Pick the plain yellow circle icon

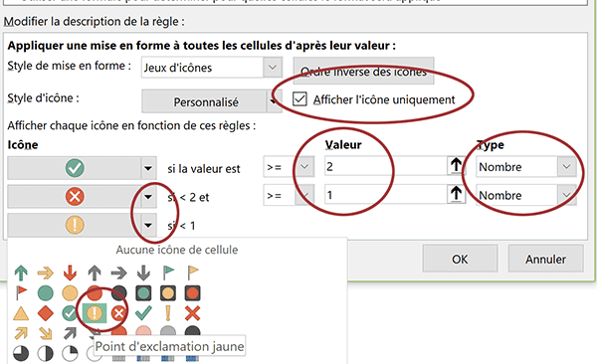pyautogui.click(x=70, y=293)
